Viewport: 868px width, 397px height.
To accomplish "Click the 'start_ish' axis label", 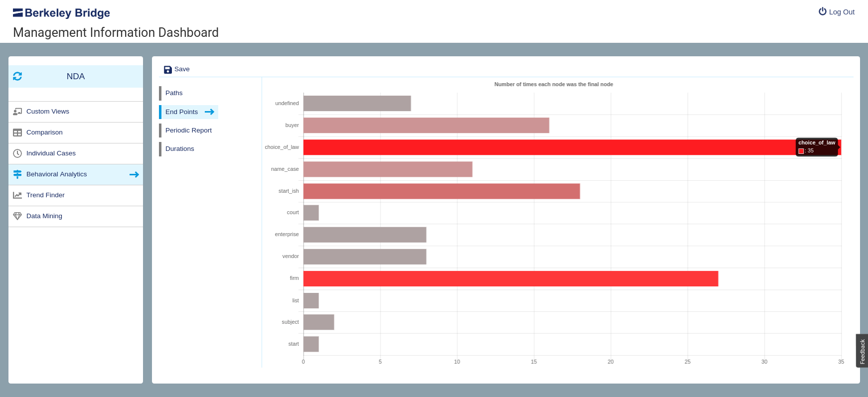I will pyautogui.click(x=289, y=191).
